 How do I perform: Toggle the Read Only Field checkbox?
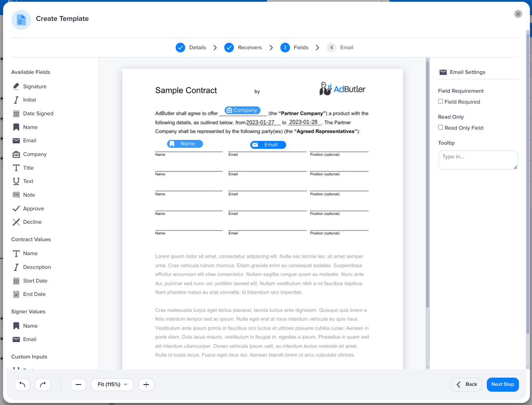tap(441, 128)
